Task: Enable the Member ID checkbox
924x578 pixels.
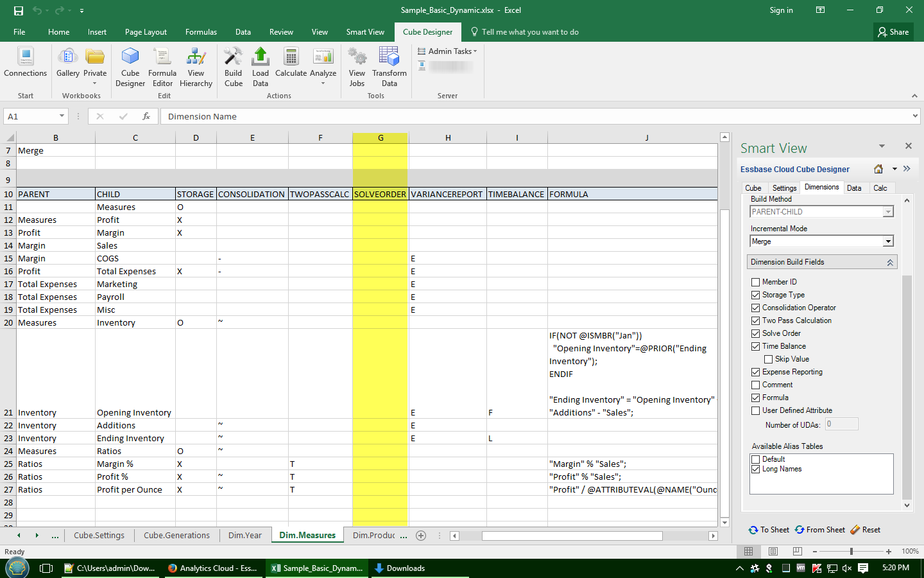Action: coord(755,282)
